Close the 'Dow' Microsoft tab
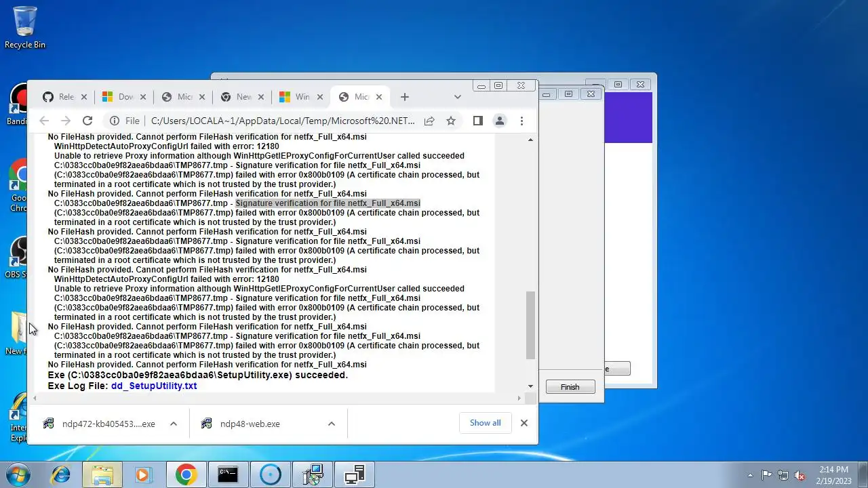This screenshot has height=488, width=868. 143,97
